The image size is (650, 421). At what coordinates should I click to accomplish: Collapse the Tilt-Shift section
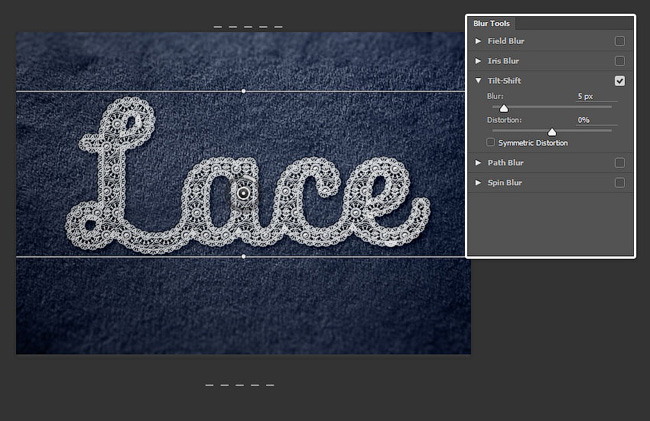478,81
